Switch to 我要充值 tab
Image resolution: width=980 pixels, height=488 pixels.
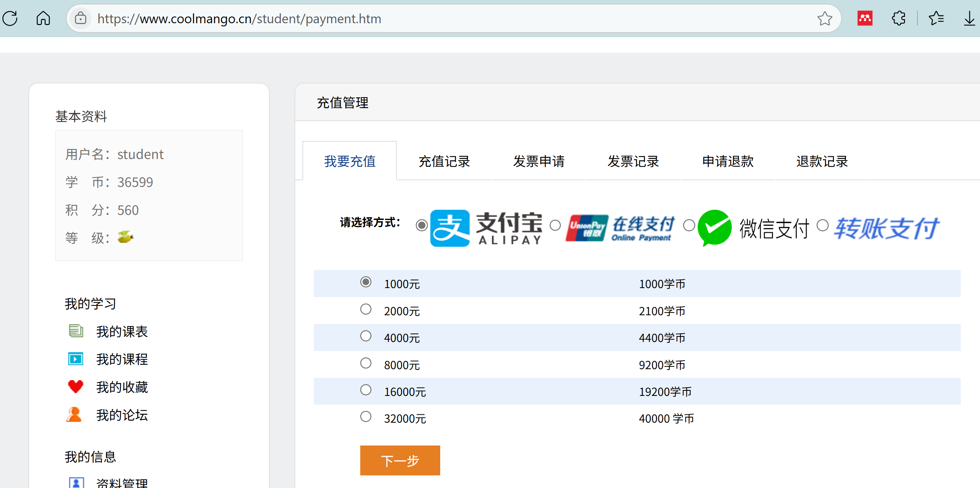[350, 161]
